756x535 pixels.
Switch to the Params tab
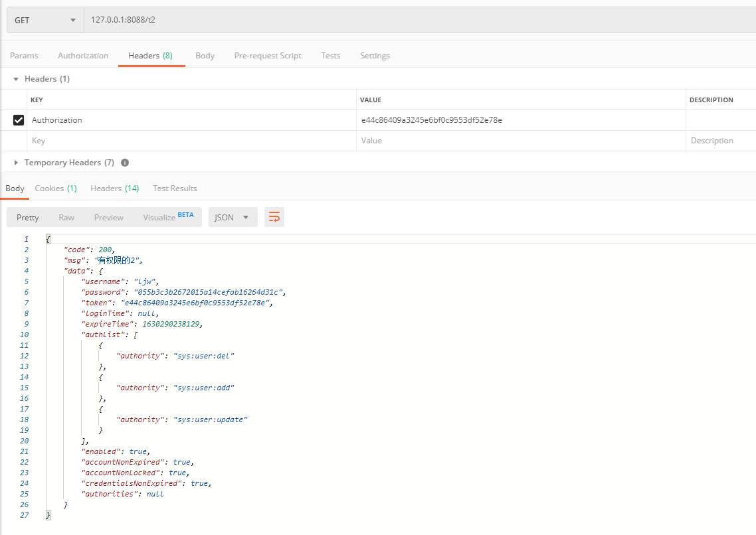(24, 56)
